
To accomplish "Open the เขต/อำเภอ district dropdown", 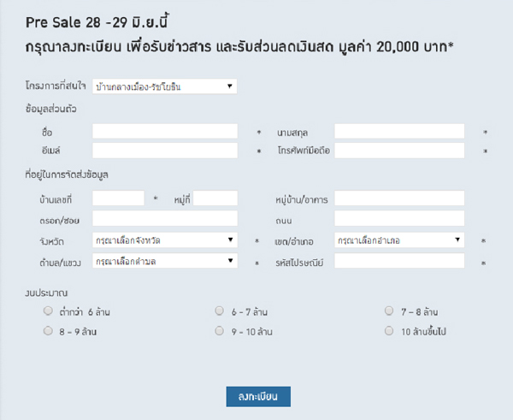I will pos(399,241).
